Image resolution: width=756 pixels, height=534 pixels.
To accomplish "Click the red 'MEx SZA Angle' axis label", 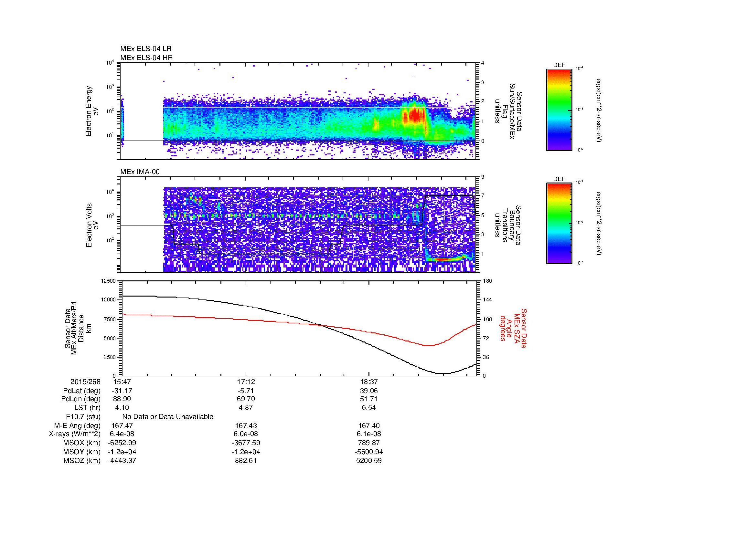I will coord(513,328).
